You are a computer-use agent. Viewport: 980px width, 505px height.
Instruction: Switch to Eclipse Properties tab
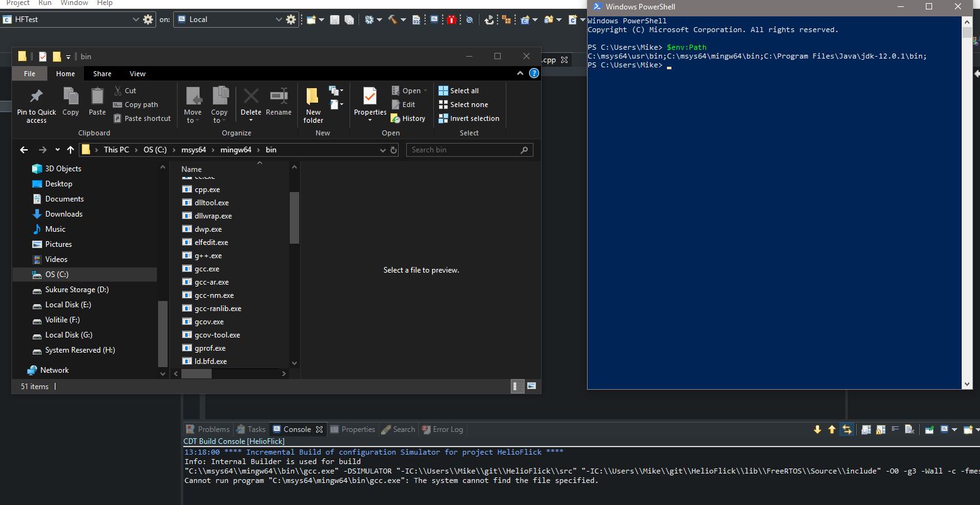(353, 429)
